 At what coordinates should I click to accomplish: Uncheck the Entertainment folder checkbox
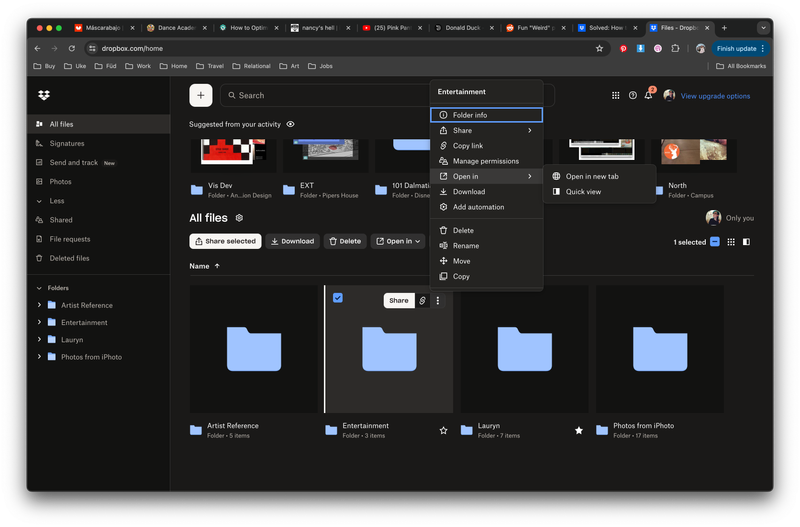[x=338, y=298]
